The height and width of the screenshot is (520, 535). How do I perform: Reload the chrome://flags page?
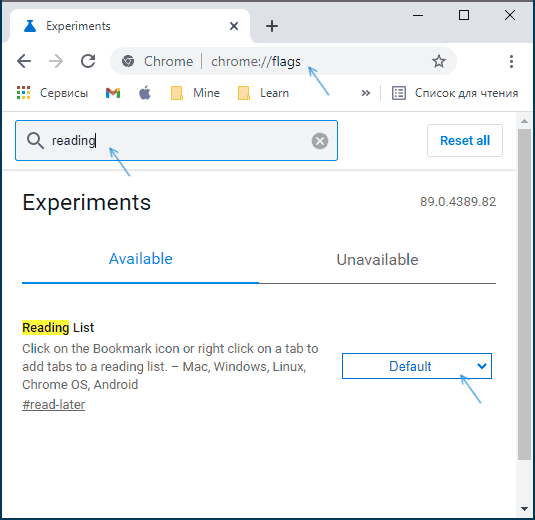[x=88, y=61]
